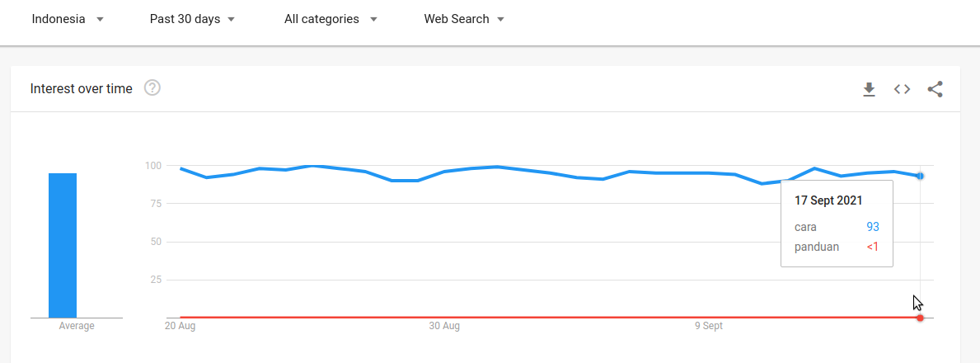Select the blue cara data point at 17 Sept
Image resolution: width=980 pixels, height=363 pixels.
click(x=920, y=176)
